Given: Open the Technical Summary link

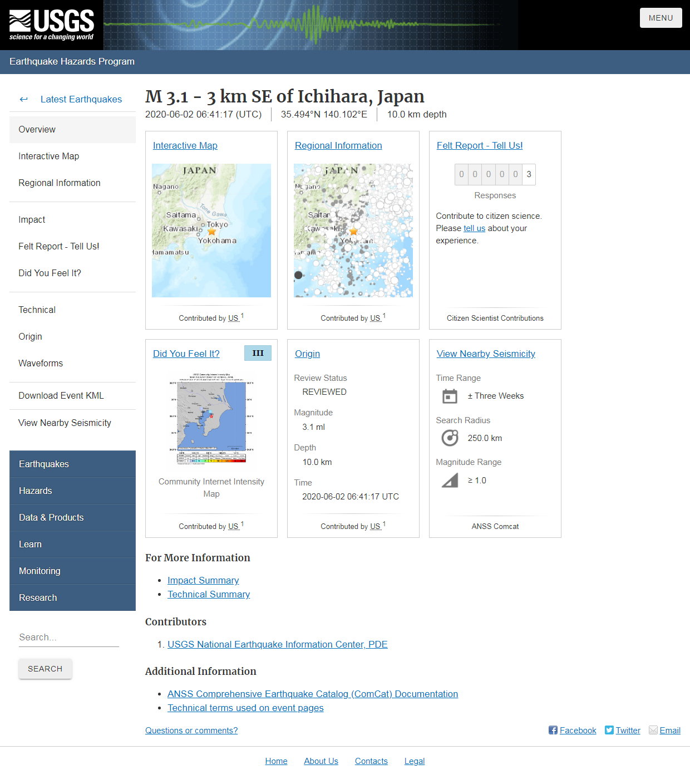Looking at the screenshot, I should click(x=209, y=594).
